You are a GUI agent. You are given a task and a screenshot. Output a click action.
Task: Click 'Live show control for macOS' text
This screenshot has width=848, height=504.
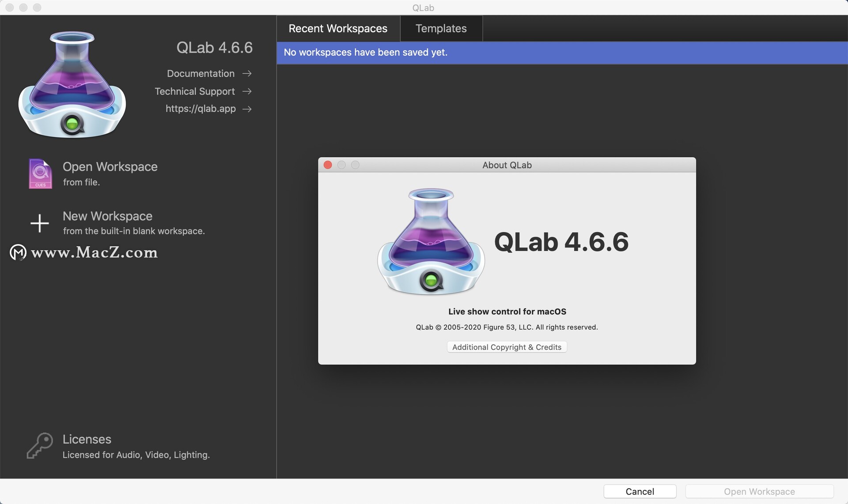[x=507, y=311]
